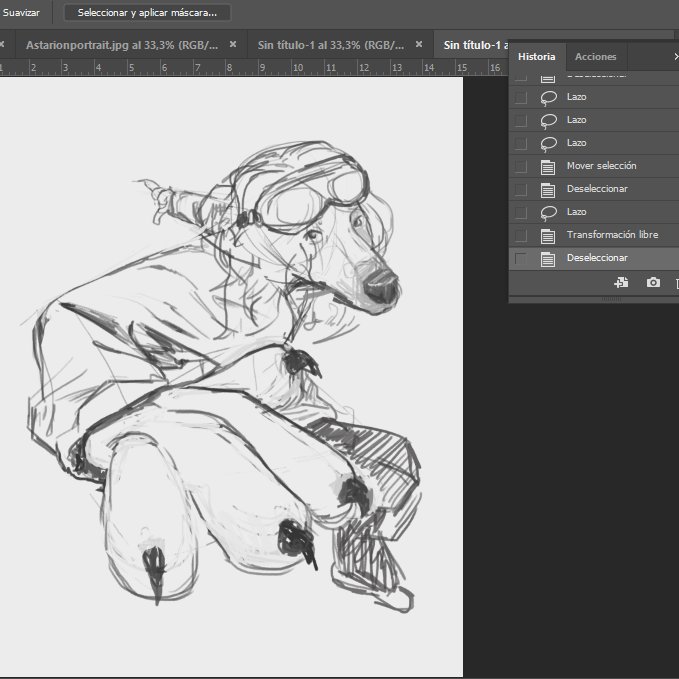Take a new snapshot with the camera icon
679x679 pixels.
click(653, 283)
